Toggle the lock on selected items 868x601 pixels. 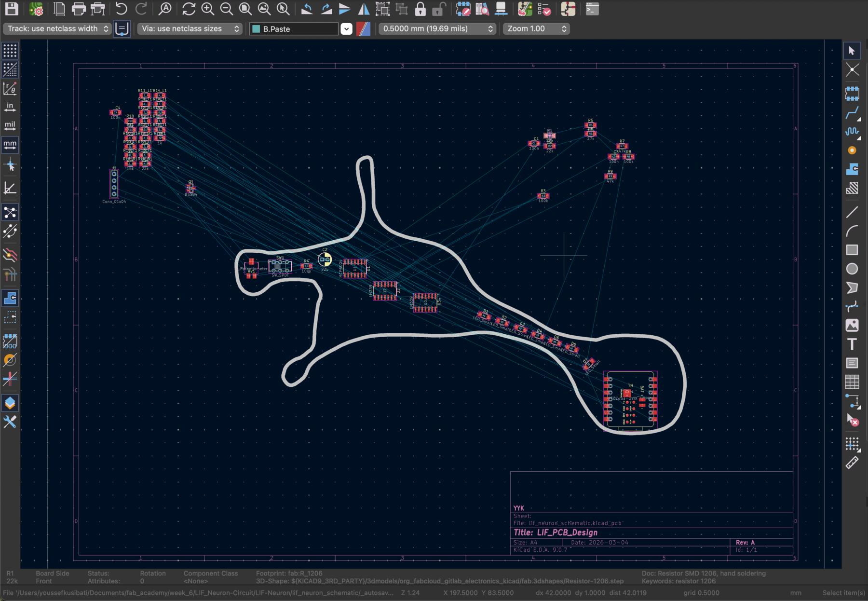tap(419, 9)
